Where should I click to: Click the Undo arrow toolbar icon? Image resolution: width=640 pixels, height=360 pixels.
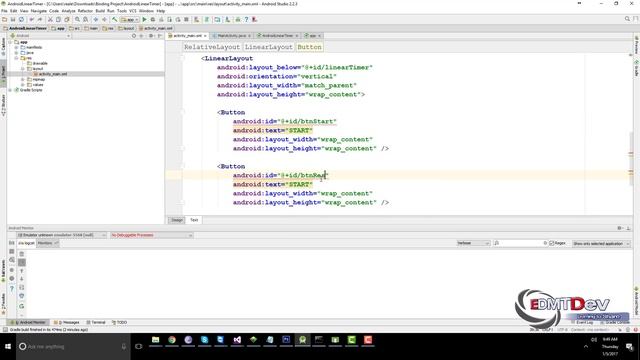[31, 19]
